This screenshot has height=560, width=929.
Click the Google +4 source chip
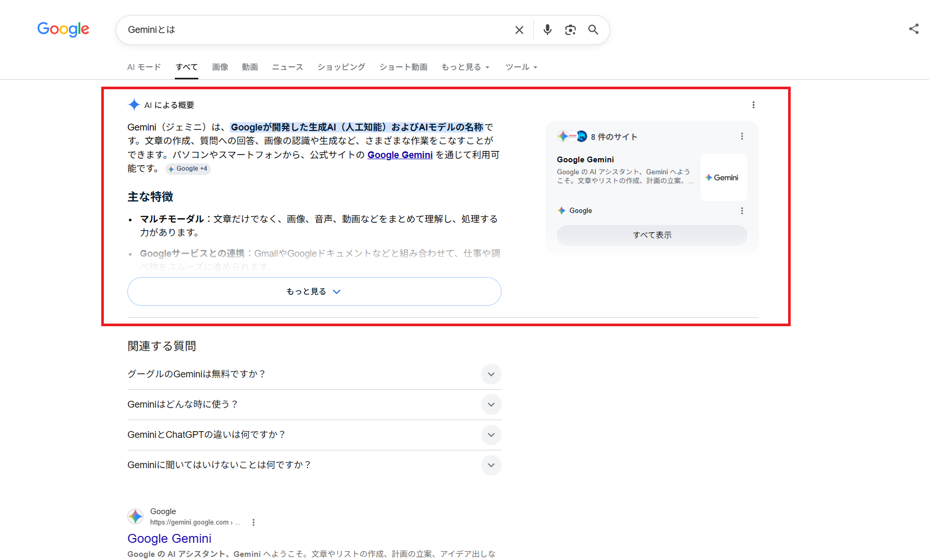(188, 169)
